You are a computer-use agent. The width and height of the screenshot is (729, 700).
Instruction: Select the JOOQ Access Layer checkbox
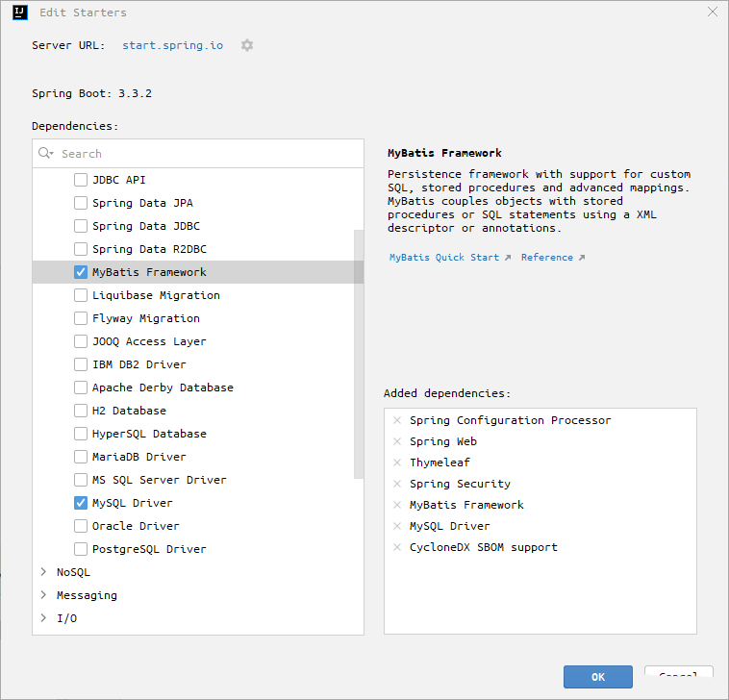click(81, 341)
